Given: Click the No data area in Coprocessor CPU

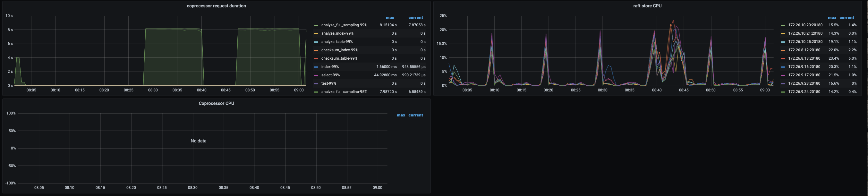Looking at the screenshot, I should coord(199,141).
